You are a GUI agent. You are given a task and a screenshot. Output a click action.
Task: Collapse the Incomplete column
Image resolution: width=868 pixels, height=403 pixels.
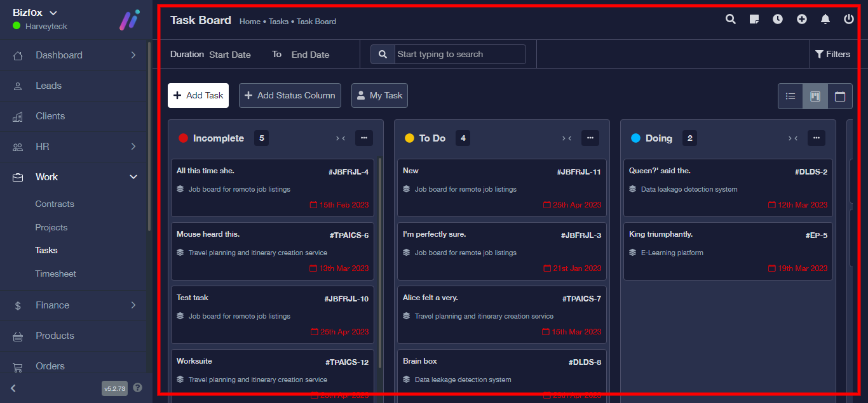(340, 138)
